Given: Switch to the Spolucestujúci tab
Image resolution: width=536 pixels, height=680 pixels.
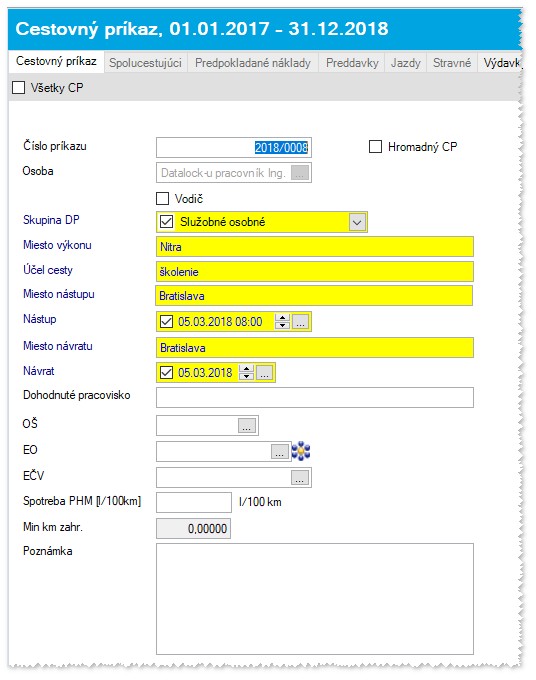Looking at the screenshot, I should 145,62.
